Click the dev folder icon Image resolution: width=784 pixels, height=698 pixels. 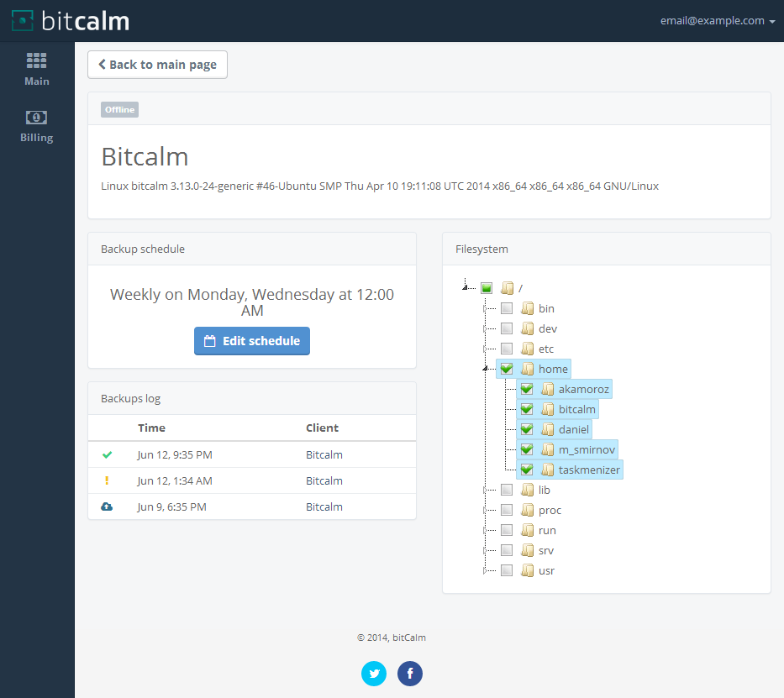coord(527,328)
